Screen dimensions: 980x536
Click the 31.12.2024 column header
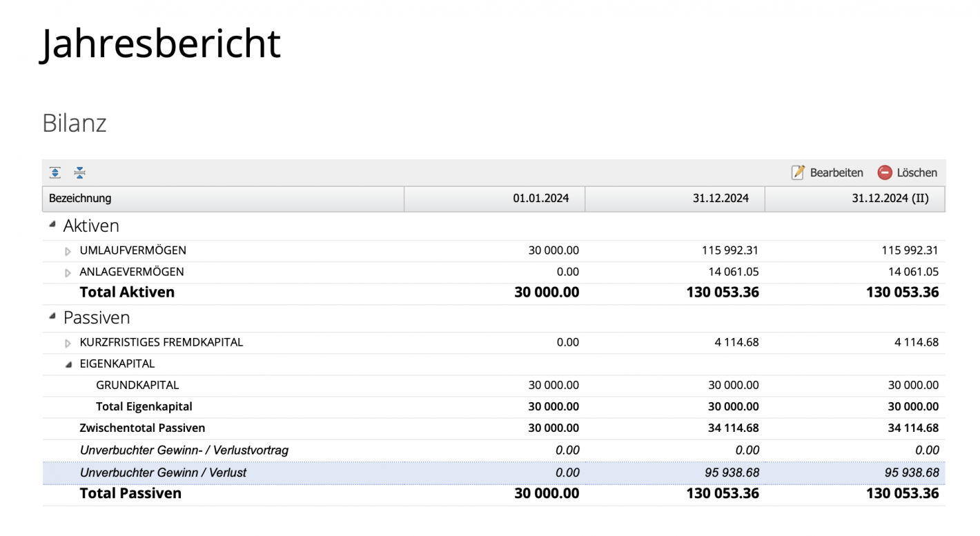(x=720, y=198)
